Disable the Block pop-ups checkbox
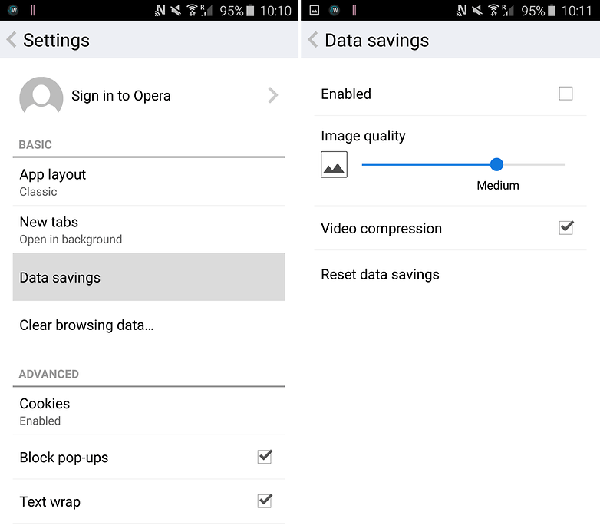Image resolution: width=600 pixels, height=532 pixels. coord(265,457)
